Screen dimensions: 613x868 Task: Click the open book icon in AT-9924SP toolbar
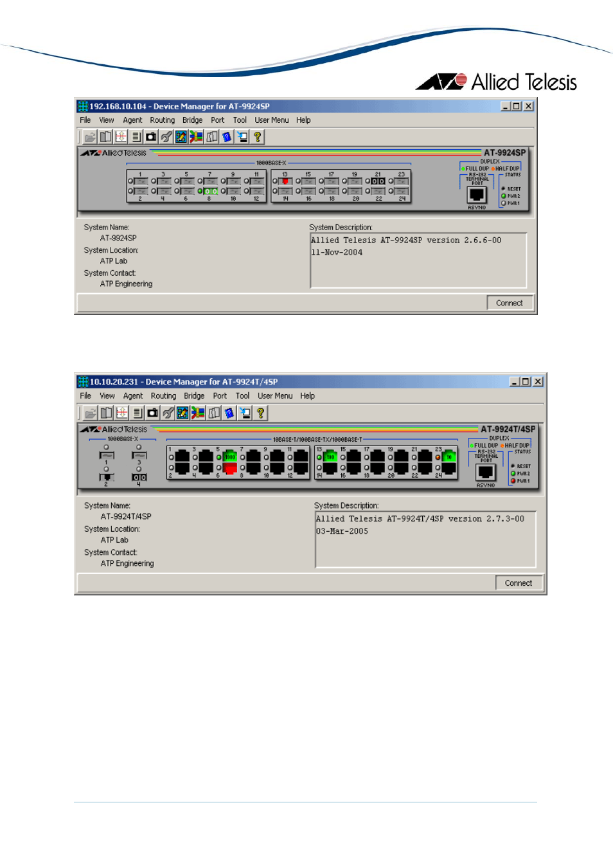coord(105,137)
